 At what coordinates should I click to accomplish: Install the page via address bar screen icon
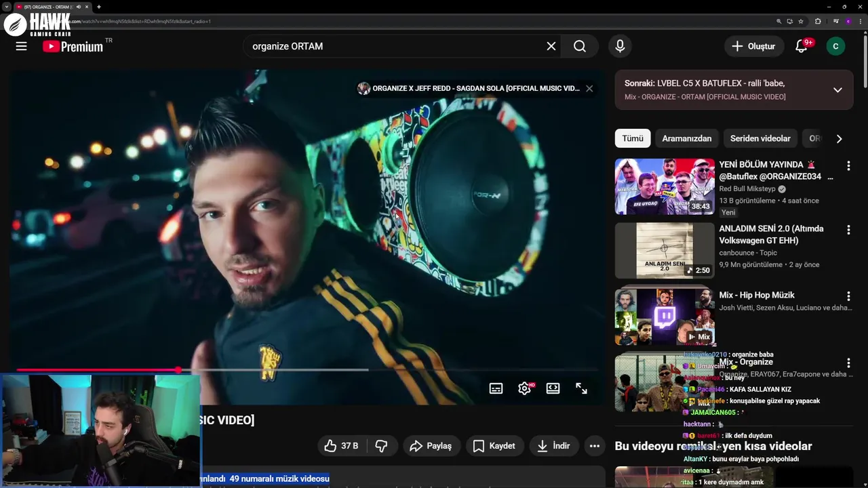pos(789,21)
